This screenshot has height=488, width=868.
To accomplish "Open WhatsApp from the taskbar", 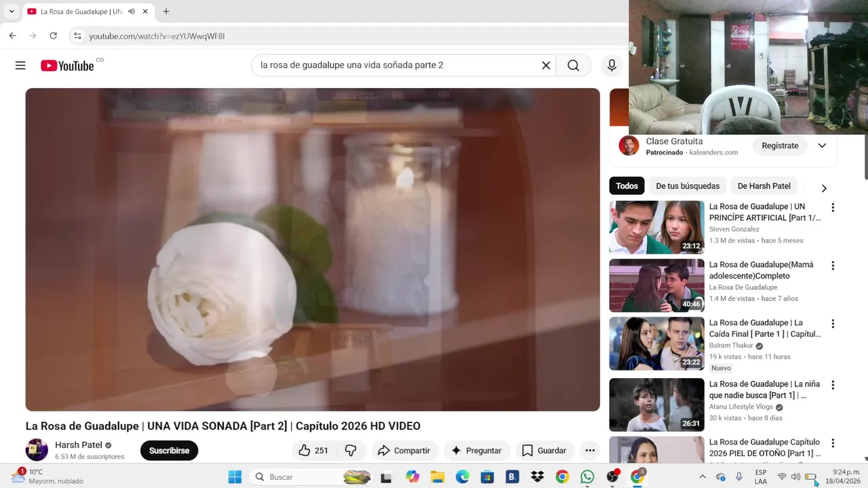I will pos(587,477).
